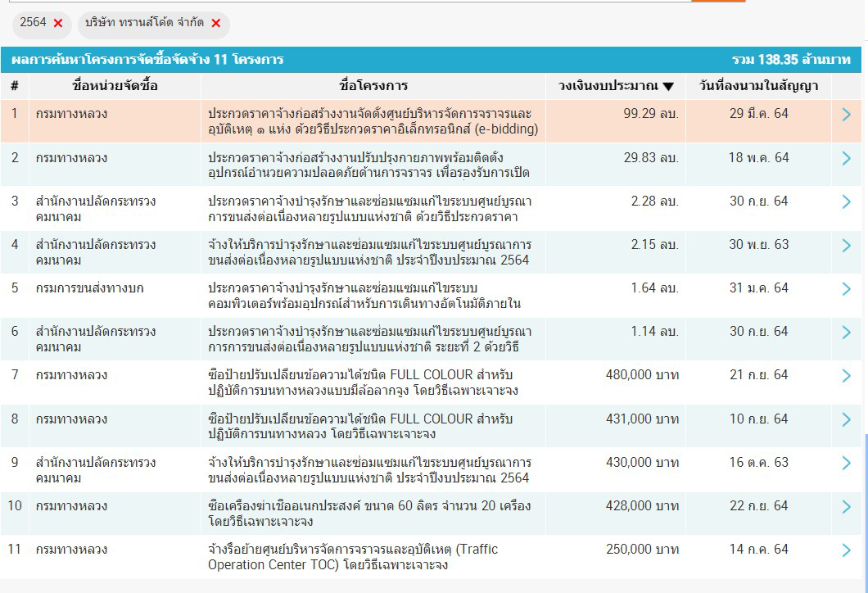Click the วันที่ลงนามในสัญญา column header

click(758, 86)
